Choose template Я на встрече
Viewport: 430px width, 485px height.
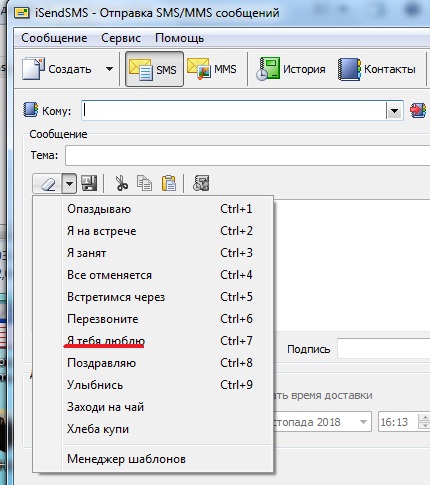pos(153,231)
